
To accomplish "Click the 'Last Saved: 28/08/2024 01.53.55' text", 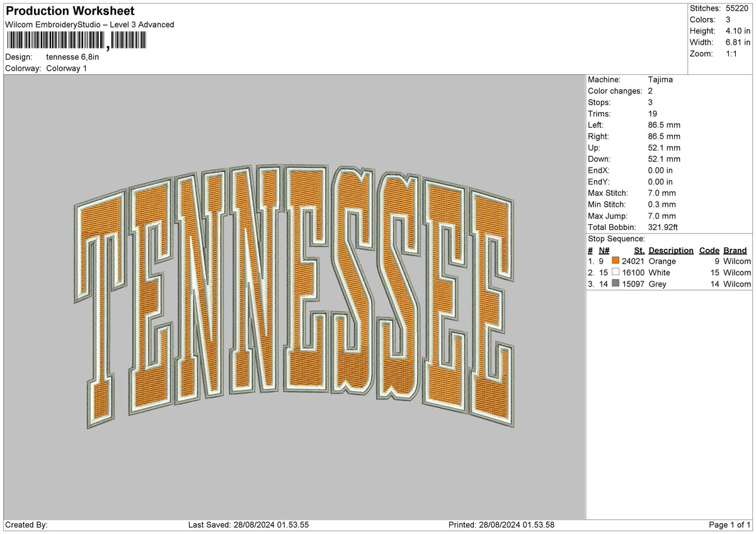I will 248,525.
